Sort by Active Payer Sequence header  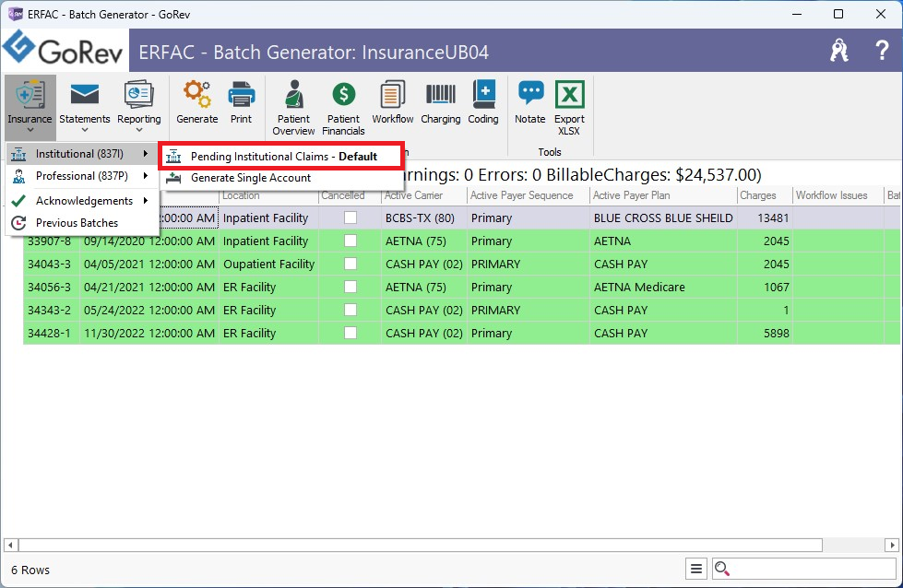coord(529,195)
